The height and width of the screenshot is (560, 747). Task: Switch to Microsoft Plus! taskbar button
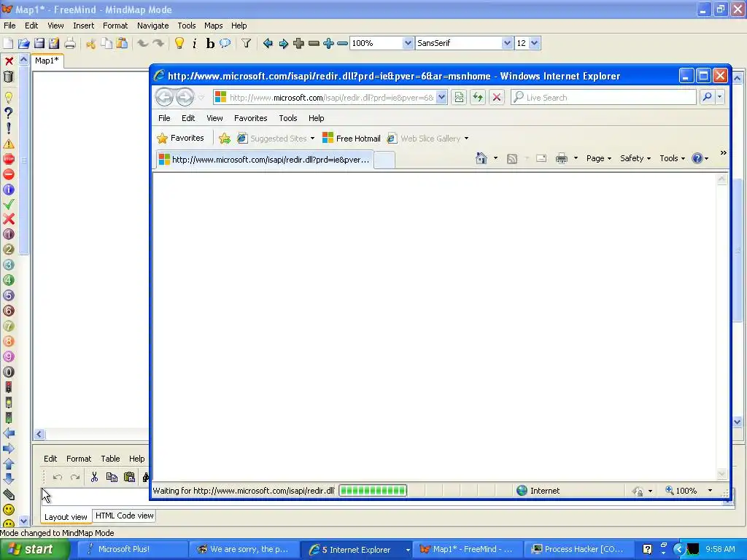[x=132, y=550]
